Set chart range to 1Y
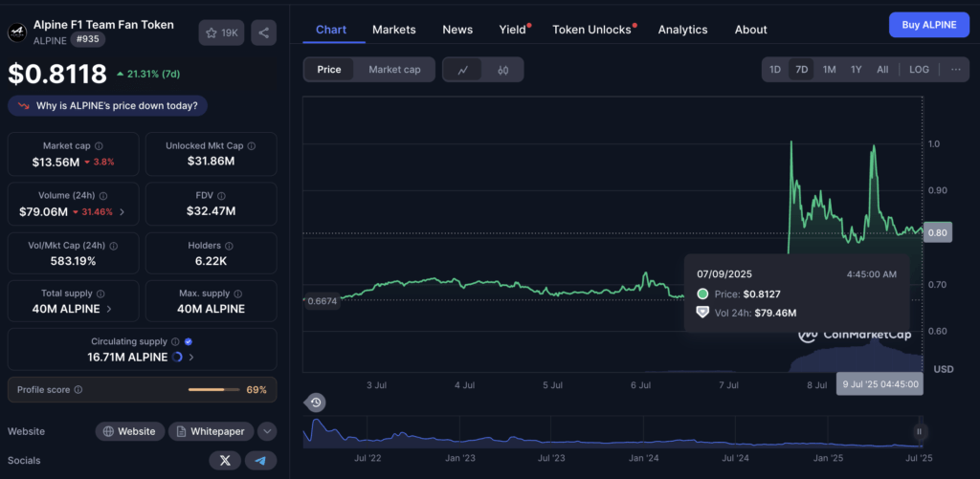The height and width of the screenshot is (479, 980). (857, 70)
